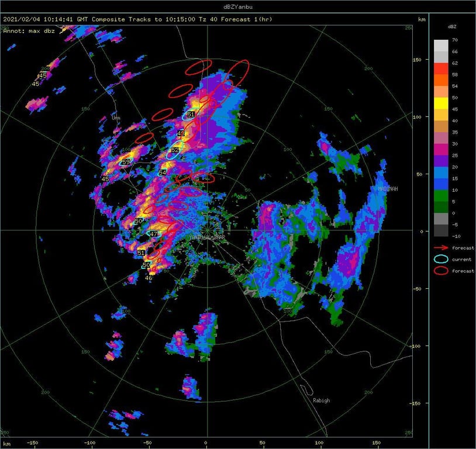Click the 'Annot: max dbz' annotation text
The width and height of the screenshot is (476, 449).
pyautogui.click(x=29, y=30)
